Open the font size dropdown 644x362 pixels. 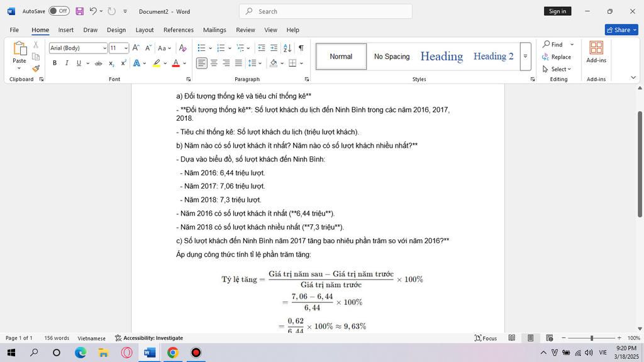pyautogui.click(x=126, y=48)
